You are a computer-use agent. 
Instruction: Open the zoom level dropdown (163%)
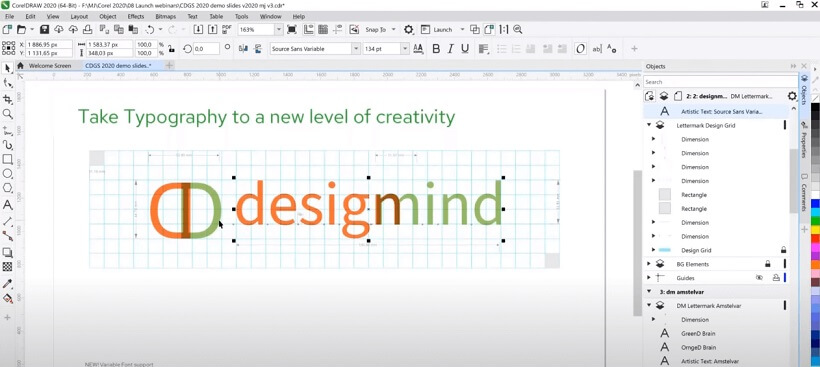pos(279,30)
